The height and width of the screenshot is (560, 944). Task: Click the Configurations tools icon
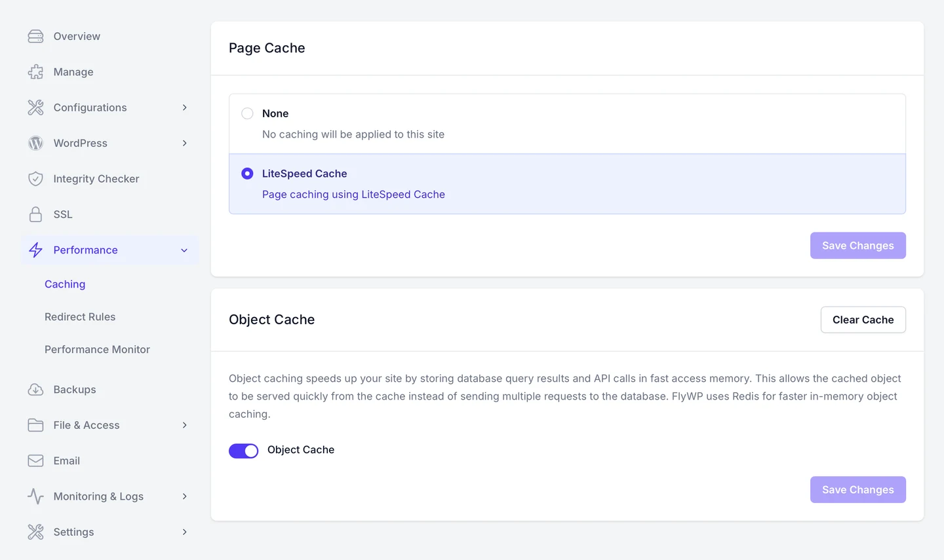[35, 107]
